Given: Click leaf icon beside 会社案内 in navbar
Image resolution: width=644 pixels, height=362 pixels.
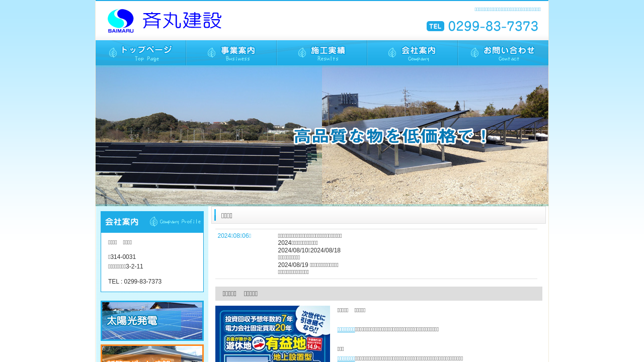Looking at the screenshot, I should [392, 53].
